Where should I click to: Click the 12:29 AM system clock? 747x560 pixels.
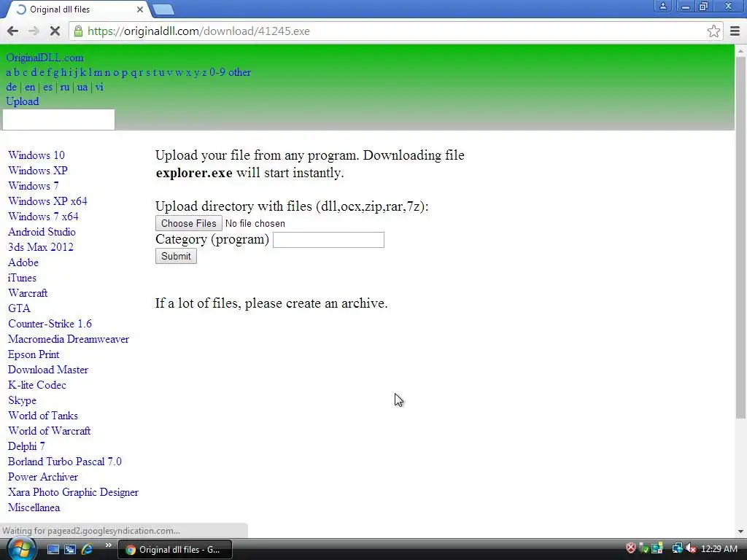click(x=719, y=548)
